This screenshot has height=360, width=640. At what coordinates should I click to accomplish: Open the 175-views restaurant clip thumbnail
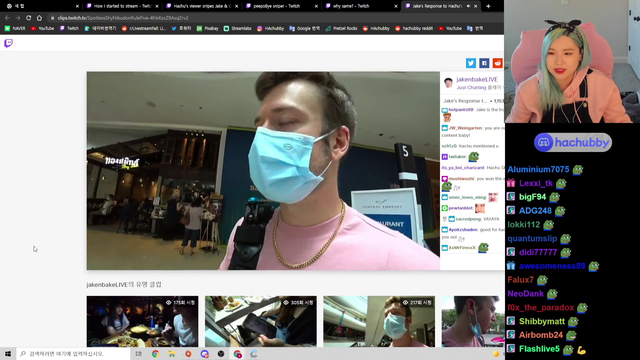pyautogui.click(x=142, y=321)
